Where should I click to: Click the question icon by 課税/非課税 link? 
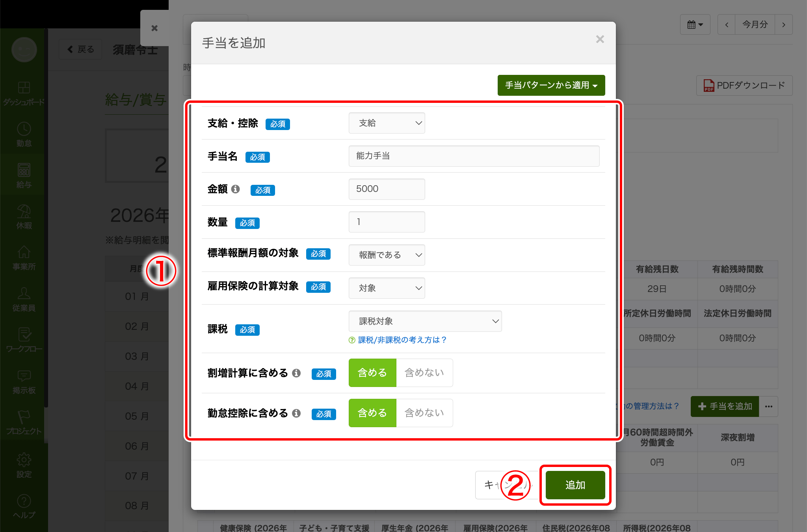tap(352, 340)
